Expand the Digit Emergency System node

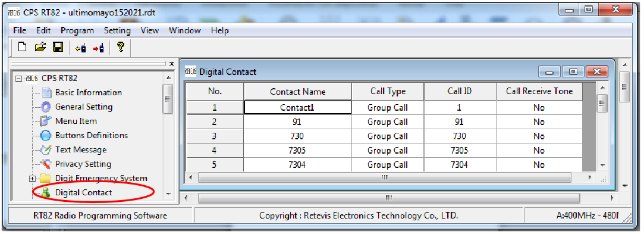pos(33,179)
